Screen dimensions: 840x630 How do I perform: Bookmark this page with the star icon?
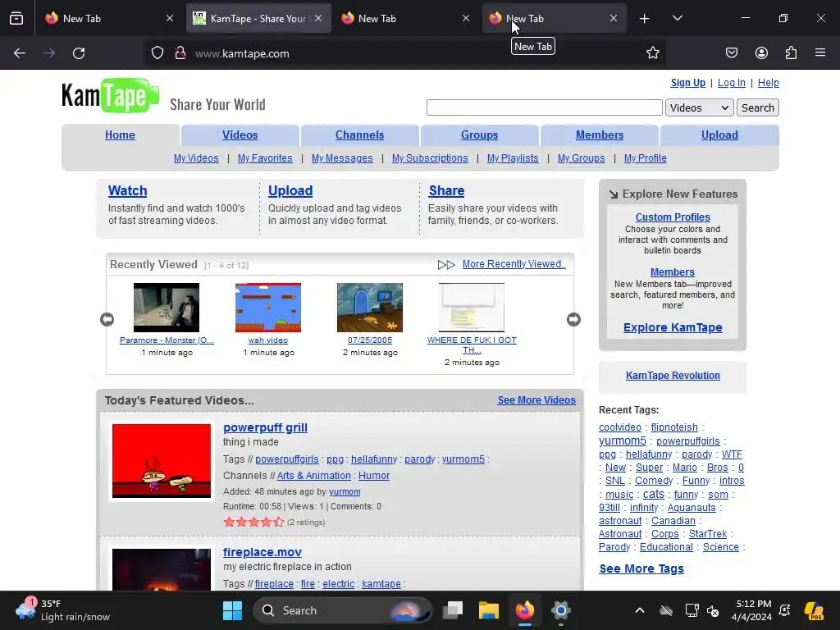pyautogui.click(x=652, y=53)
